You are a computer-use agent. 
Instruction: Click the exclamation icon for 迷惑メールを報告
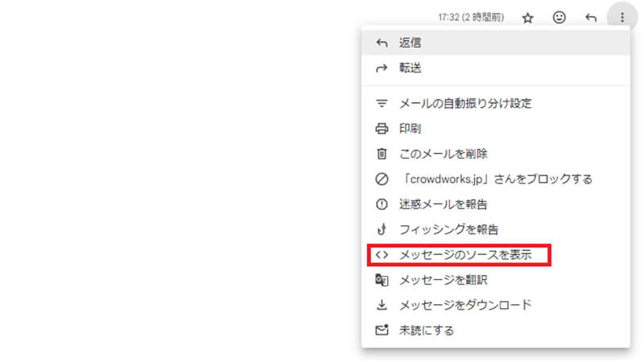(382, 204)
